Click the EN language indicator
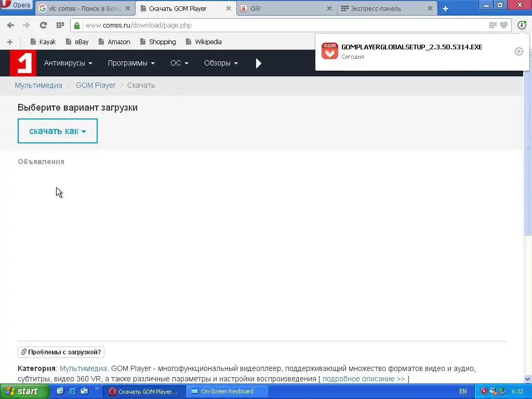The height and width of the screenshot is (399, 532). click(x=463, y=392)
